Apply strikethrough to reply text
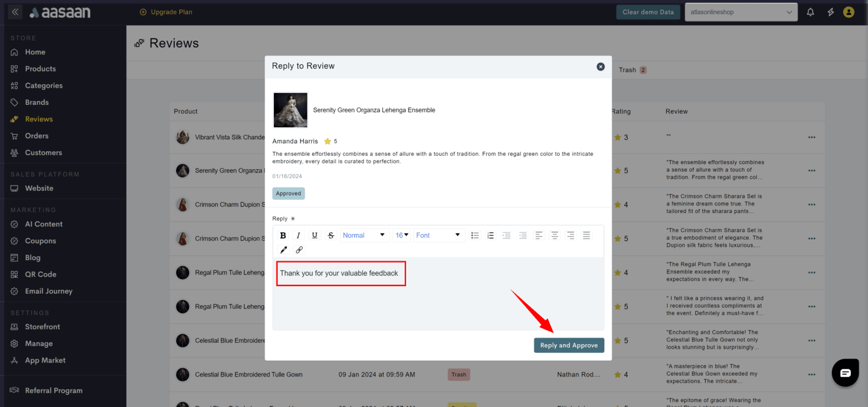This screenshot has height=407, width=868. [331, 235]
